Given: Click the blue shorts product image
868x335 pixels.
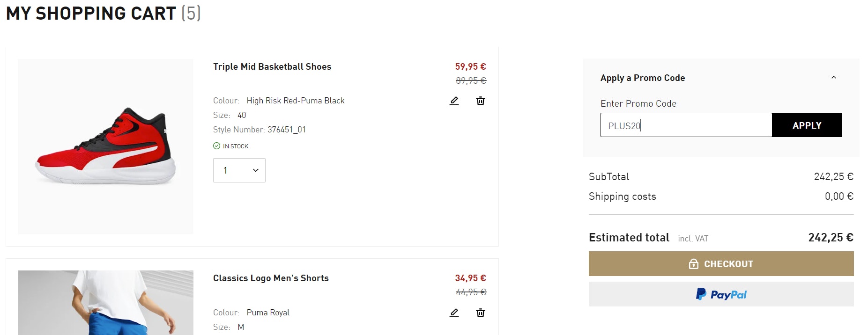Looking at the screenshot, I should pyautogui.click(x=105, y=304).
